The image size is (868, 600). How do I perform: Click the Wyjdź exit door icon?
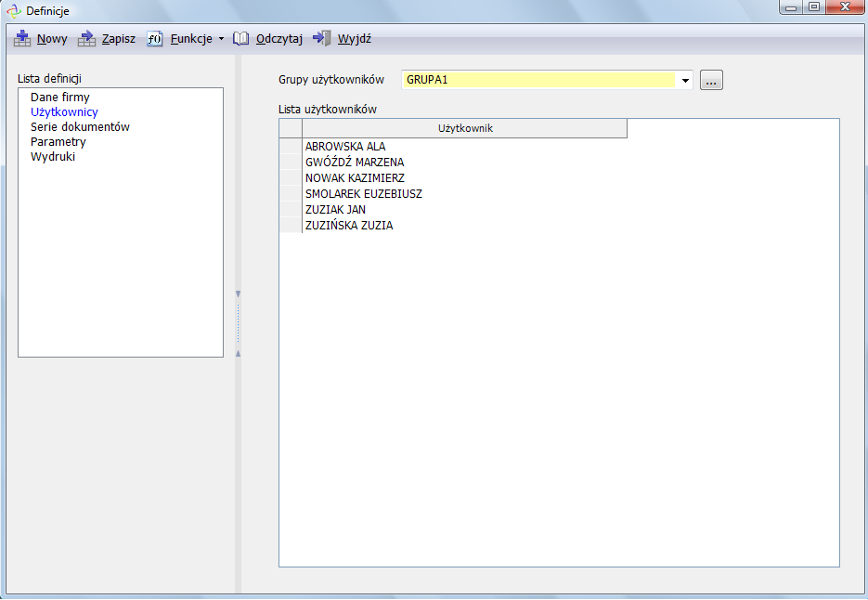click(321, 38)
